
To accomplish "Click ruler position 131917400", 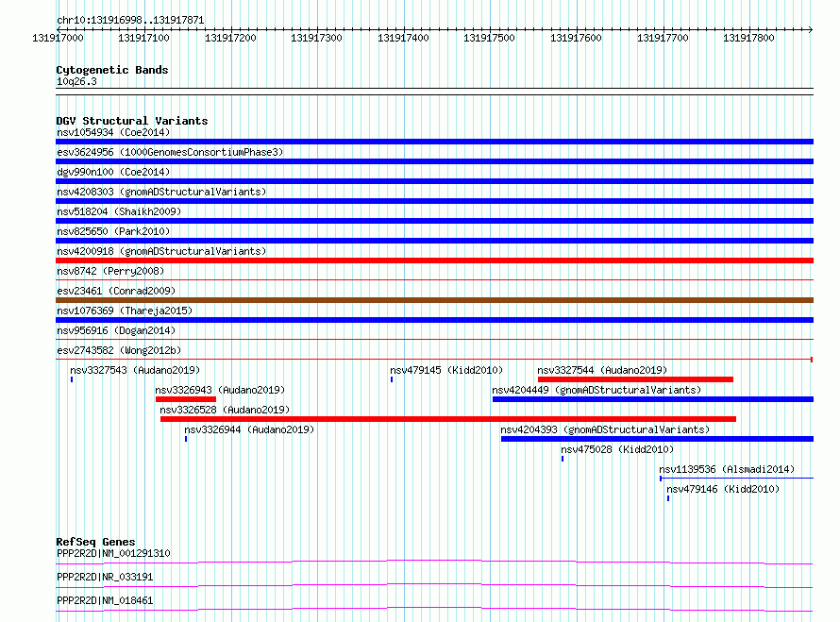I will [403, 38].
